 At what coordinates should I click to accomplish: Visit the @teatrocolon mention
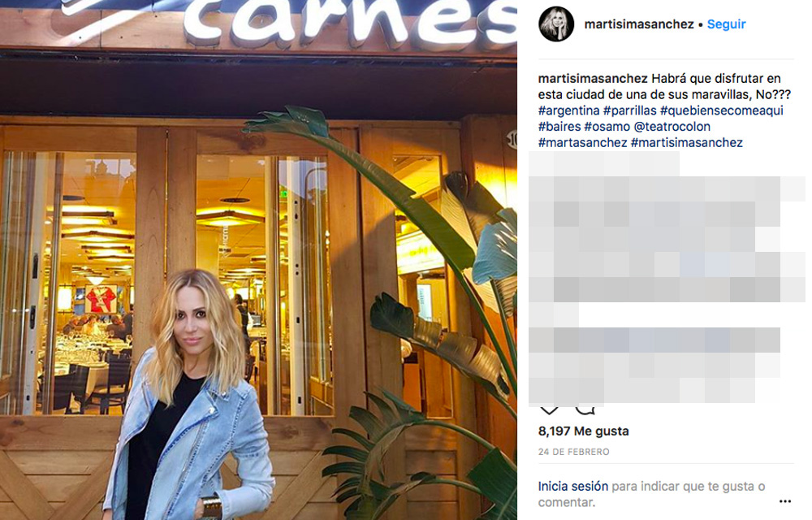672,127
